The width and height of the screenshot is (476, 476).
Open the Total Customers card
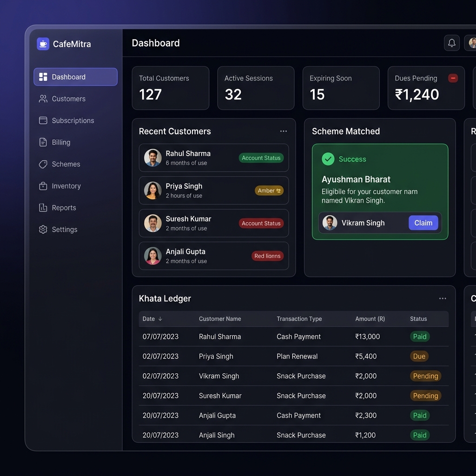(x=171, y=88)
